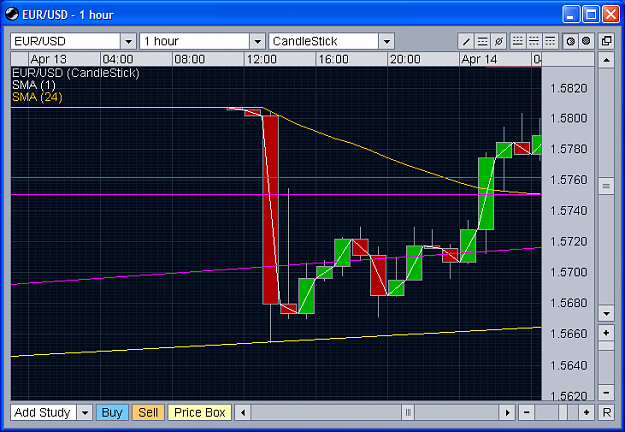Click the vertical scrollbar up arrow
625x432 pixels.
[606, 60]
